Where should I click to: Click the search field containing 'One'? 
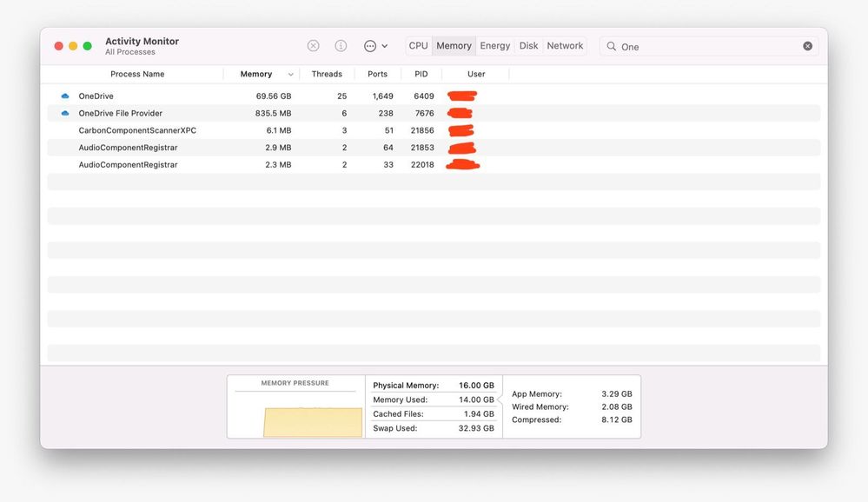[709, 47]
